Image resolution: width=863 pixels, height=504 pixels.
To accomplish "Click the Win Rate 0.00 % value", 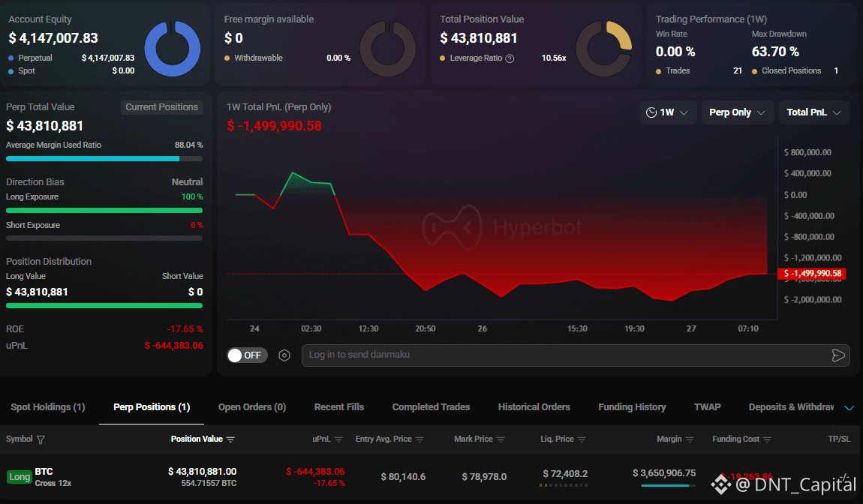I will [x=675, y=52].
